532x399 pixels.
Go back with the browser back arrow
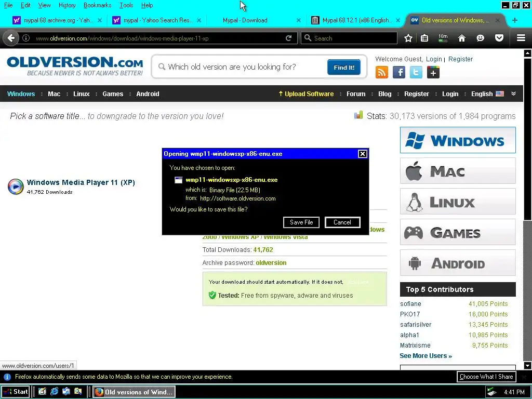(x=11, y=38)
